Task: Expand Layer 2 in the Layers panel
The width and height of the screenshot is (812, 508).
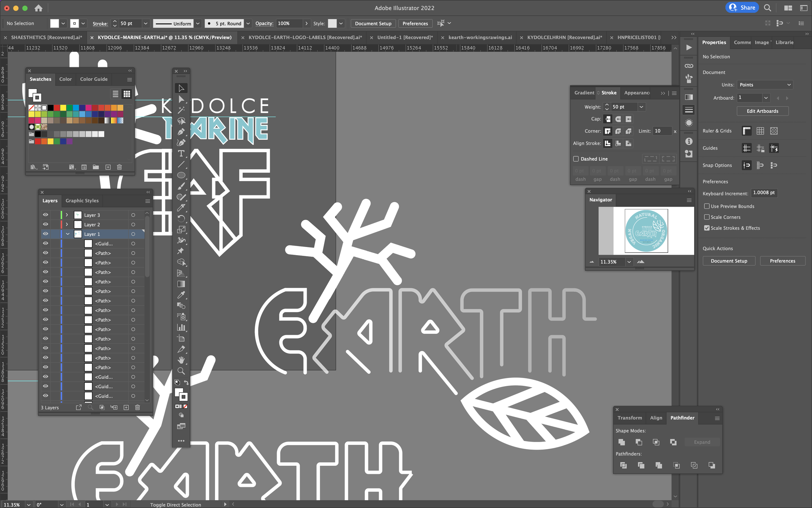Action: [67, 225]
